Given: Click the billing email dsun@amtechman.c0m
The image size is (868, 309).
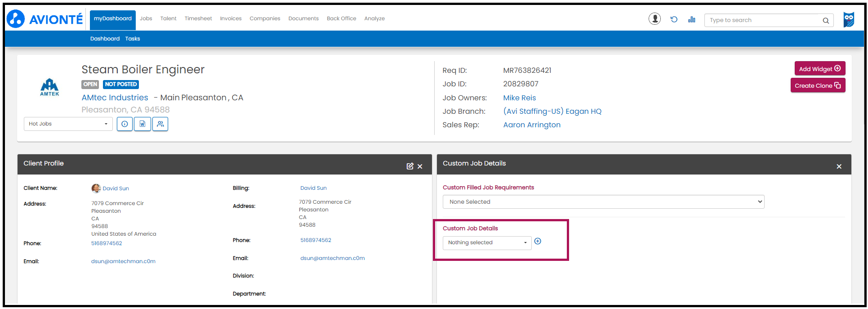Looking at the screenshot, I should [333, 258].
